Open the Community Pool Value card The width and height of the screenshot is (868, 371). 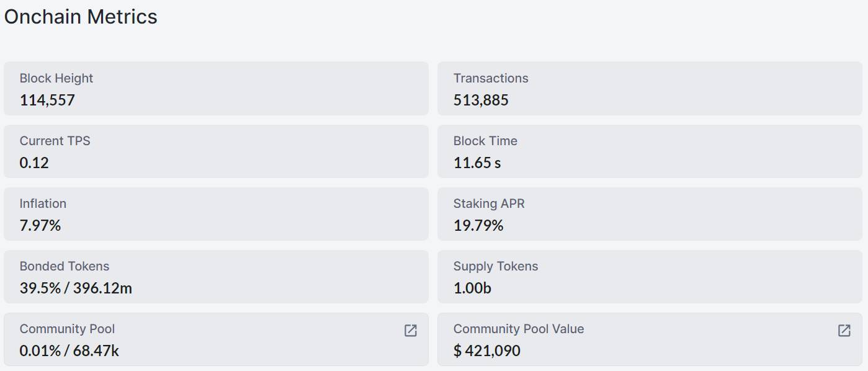(x=650, y=339)
